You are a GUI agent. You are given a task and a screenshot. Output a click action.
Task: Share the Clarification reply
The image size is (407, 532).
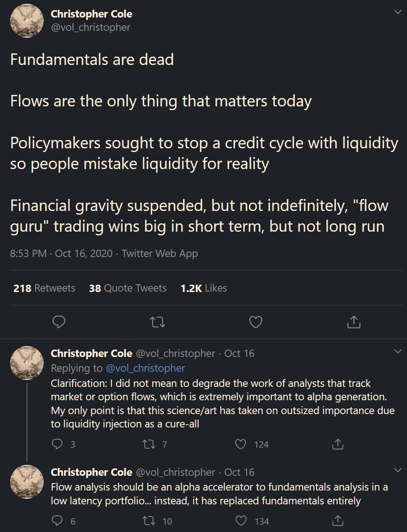click(x=337, y=444)
